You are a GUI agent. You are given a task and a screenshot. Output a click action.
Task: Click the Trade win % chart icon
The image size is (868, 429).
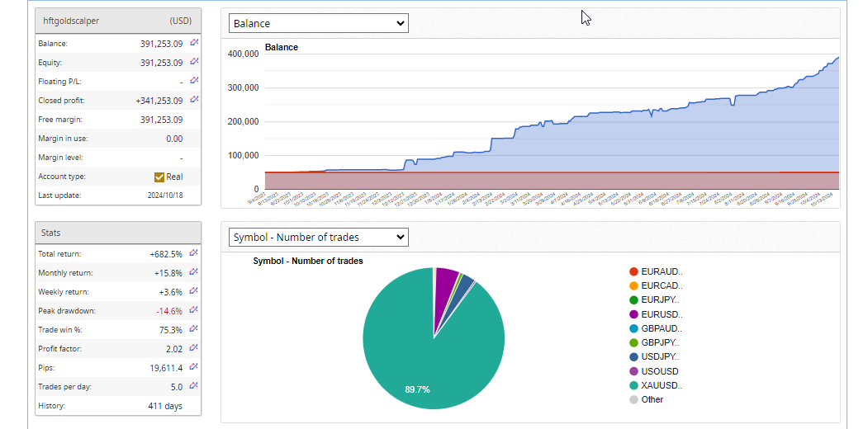(194, 329)
